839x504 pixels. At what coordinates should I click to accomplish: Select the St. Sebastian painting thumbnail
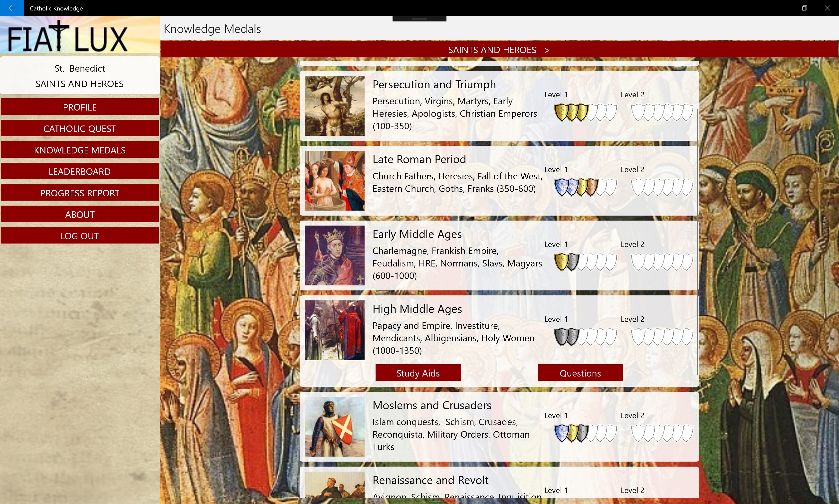pyautogui.click(x=334, y=106)
